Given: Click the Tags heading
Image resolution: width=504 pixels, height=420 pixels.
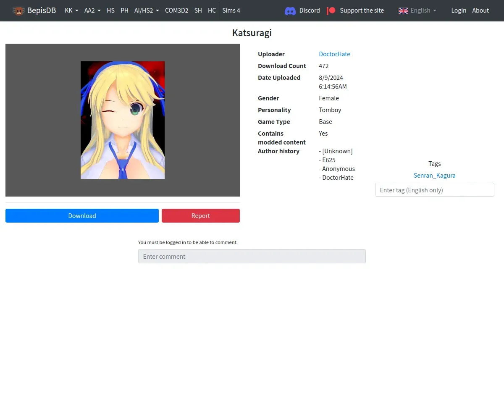Looking at the screenshot, I should tap(435, 164).
